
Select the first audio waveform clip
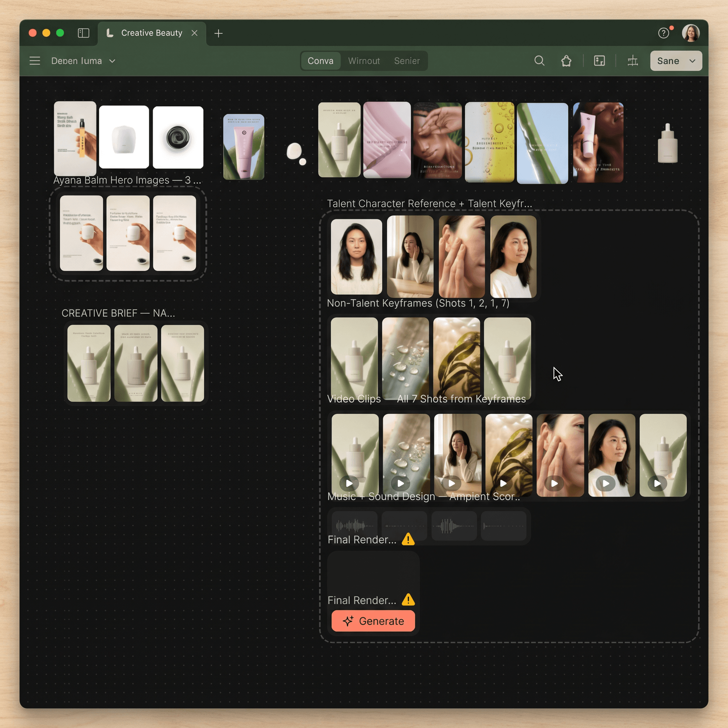pyautogui.click(x=354, y=525)
